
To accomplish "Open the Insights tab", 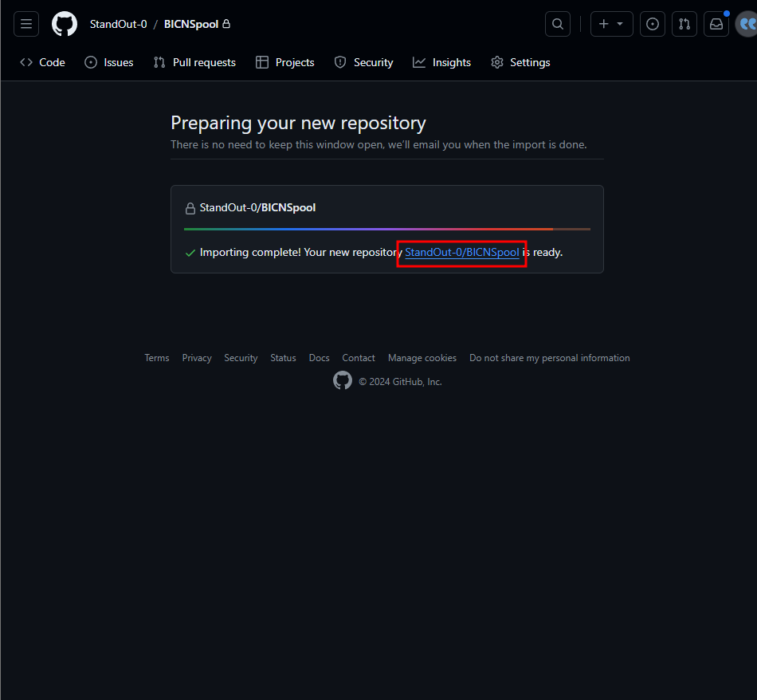I will pyautogui.click(x=441, y=62).
